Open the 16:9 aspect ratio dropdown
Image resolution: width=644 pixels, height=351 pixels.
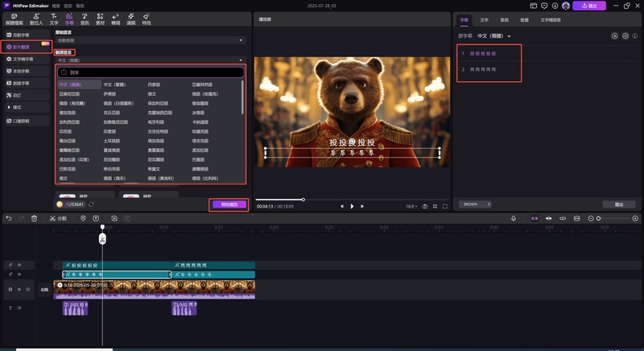411,206
